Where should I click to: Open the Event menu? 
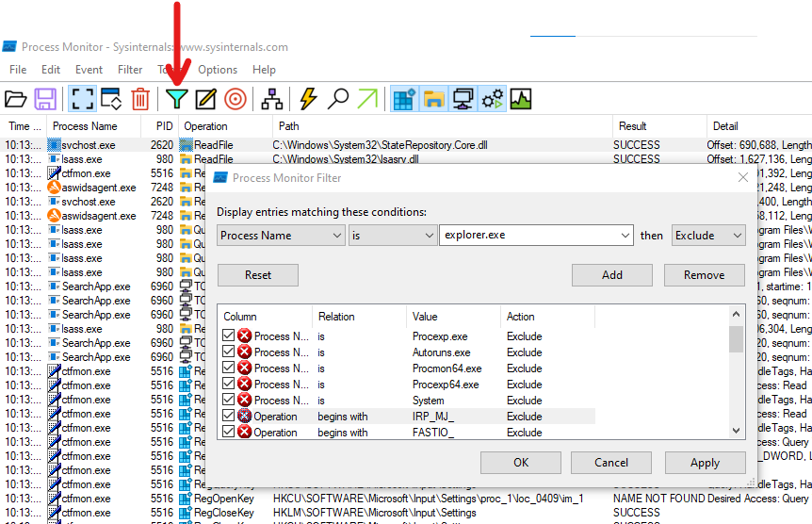pyautogui.click(x=89, y=70)
